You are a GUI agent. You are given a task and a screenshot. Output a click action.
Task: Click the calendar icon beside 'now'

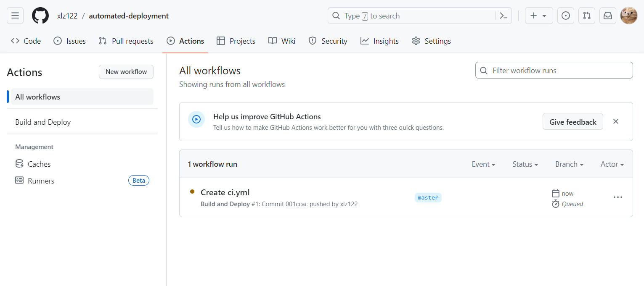coord(556,193)
